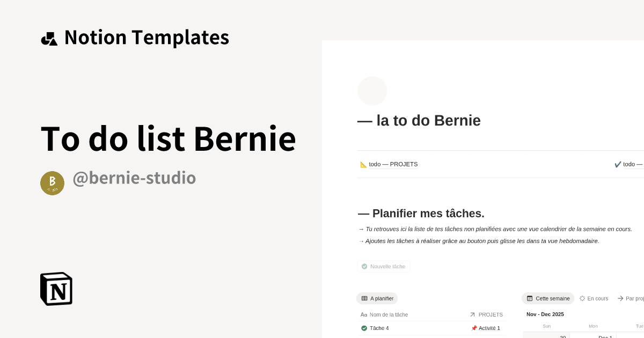Viewport: 644px width, 338px height.
Task: Click the arrow icon in the PROJETS column header
Action: (472, 314)
